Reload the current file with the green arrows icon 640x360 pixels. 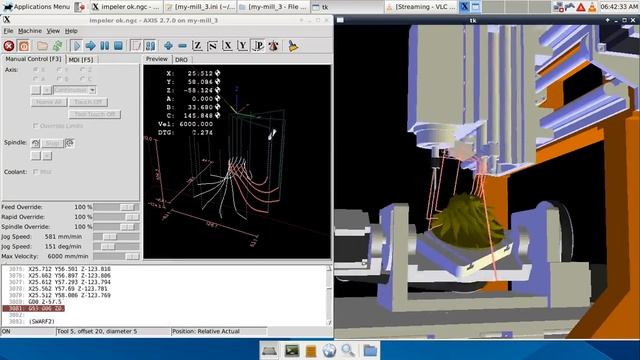coord(57,46)
